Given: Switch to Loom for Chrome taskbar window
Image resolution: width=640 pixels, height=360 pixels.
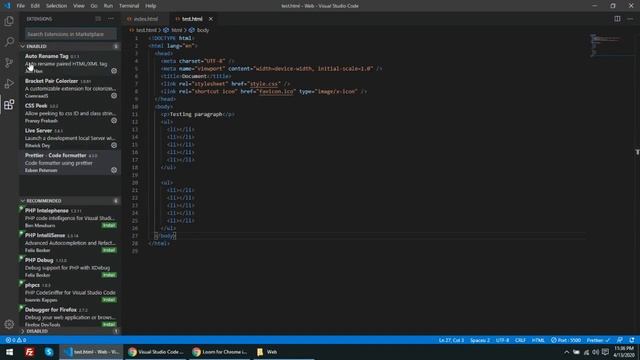Looking at the screenshot, I should pyautogui.click(x=220, y=352).
